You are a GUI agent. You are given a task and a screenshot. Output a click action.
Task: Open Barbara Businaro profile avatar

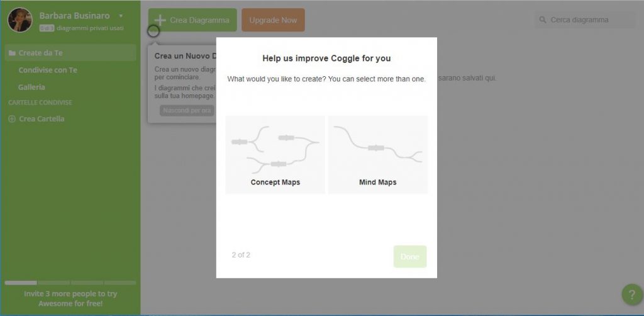(19, 20)
